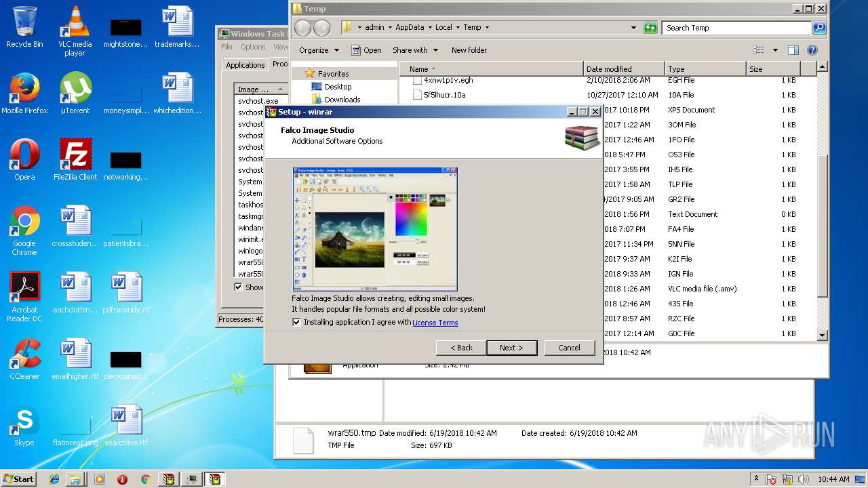Open the License Terms link
The width and height of the screenshot is (868, 488).
[435, 323]
